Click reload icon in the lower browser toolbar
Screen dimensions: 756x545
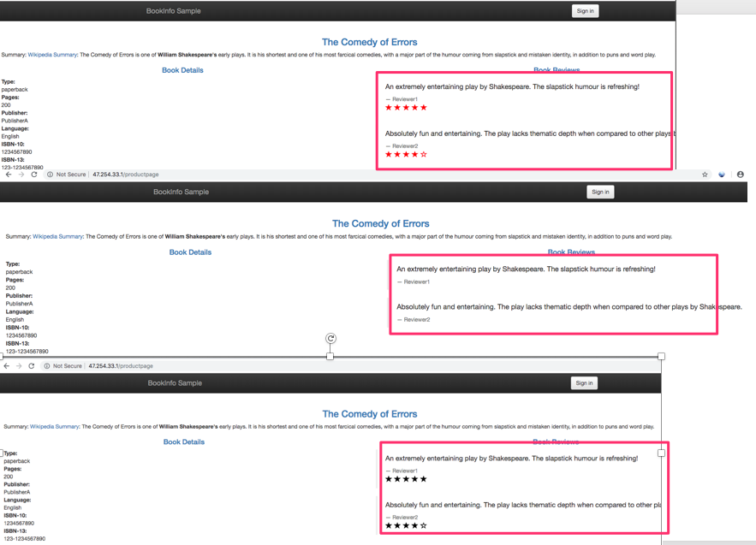(32, 366)
